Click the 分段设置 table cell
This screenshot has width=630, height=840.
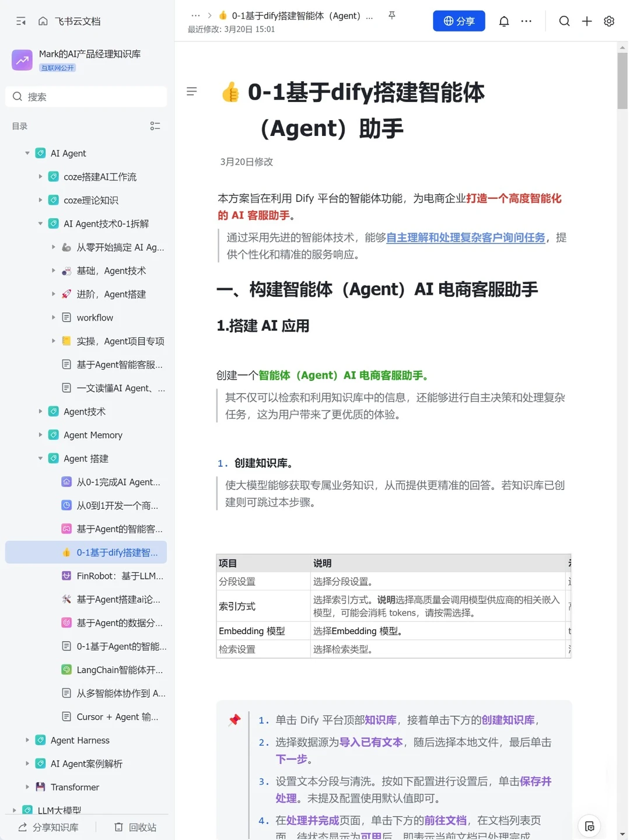point(263,582)
